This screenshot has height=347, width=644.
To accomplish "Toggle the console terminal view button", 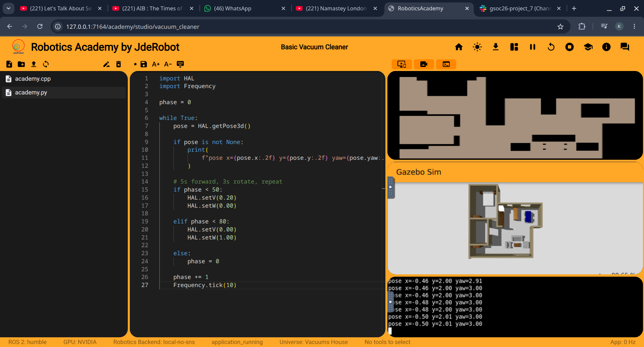I will point(446,64).
